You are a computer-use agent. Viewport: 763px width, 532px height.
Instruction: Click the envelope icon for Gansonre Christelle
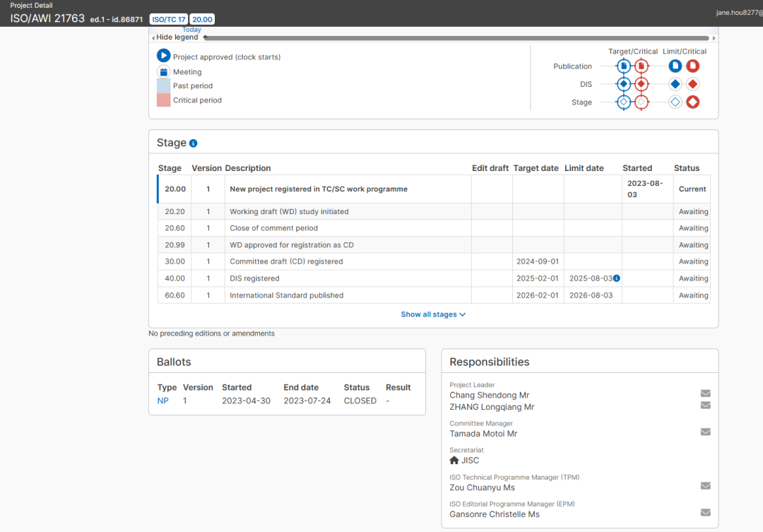[705, 513]
